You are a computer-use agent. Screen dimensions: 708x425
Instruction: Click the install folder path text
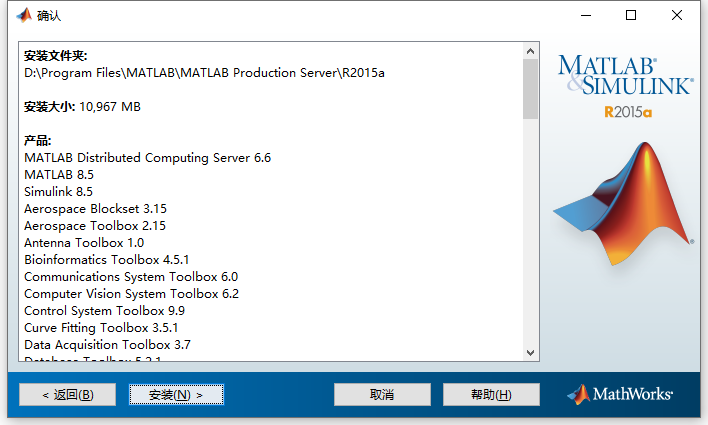(204, 73)
